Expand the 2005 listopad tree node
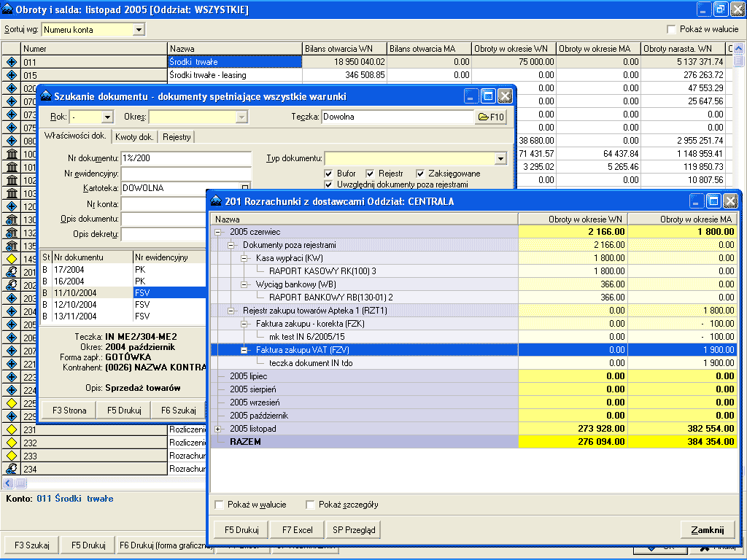The image size is (747, 560). click(219, 429)
